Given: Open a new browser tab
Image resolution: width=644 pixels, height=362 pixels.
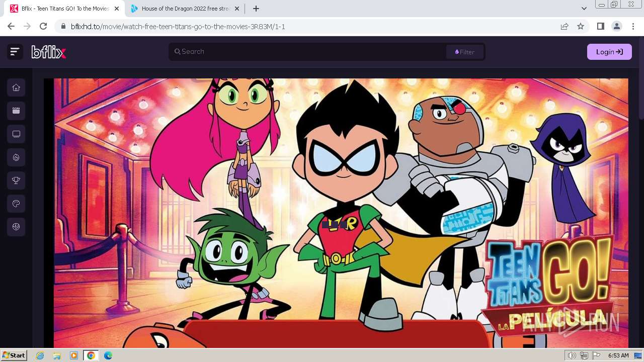Looking at the screenshot, I should [256, 9].
